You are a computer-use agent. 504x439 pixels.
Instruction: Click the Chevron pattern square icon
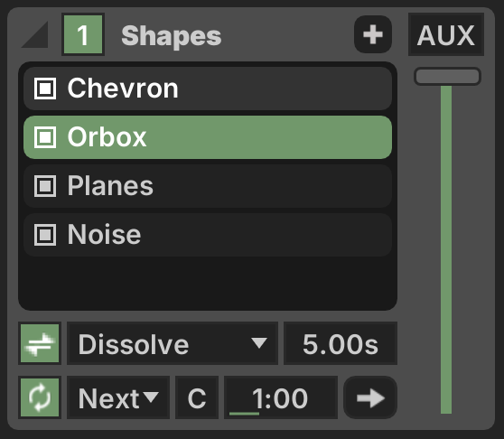(x=45, y=89)
